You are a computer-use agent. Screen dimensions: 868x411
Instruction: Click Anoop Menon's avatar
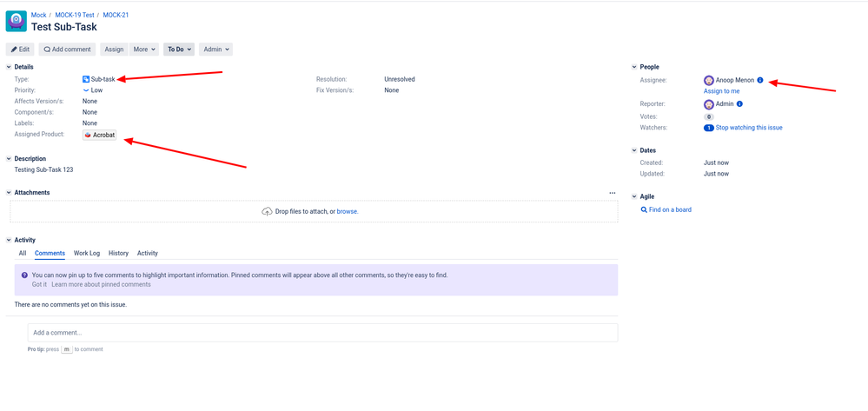[x=709, y=80]
